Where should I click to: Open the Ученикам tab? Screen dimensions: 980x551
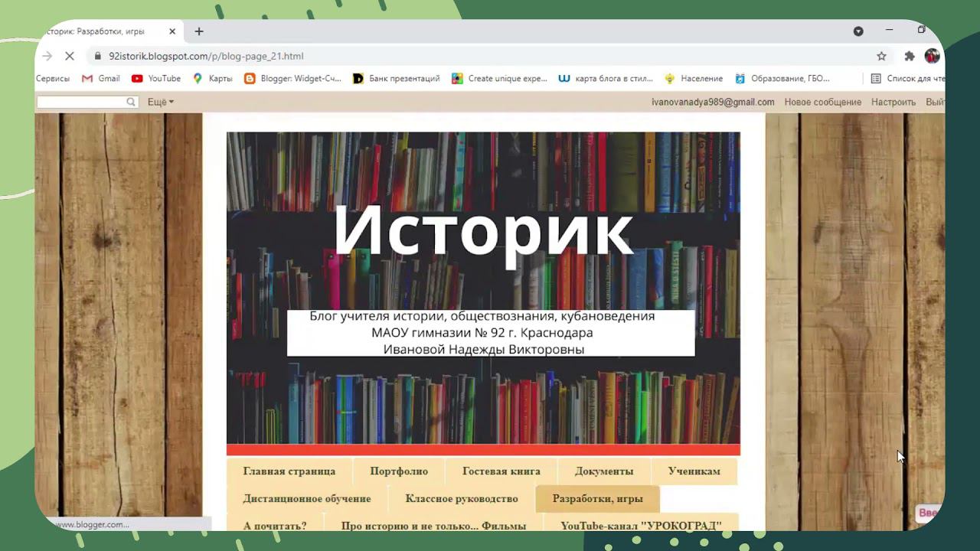694,471
